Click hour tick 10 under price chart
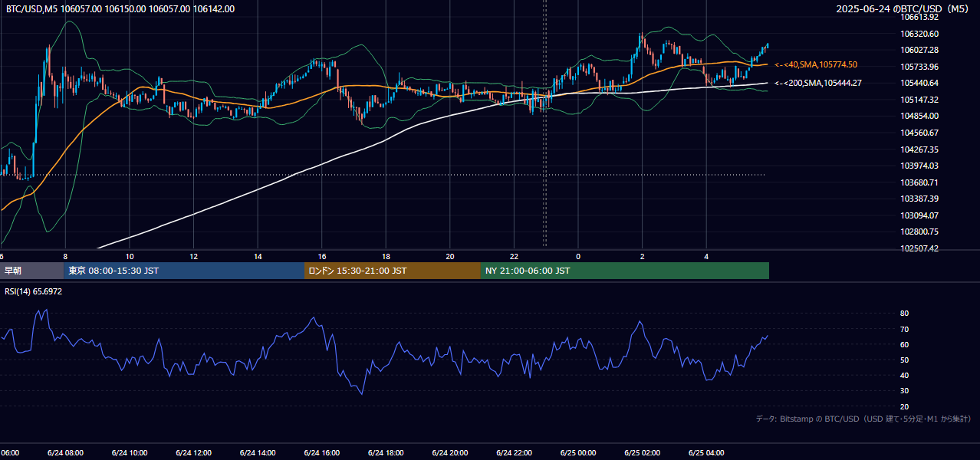This screenshot has height=460, width=980. [x=130, y=256]
